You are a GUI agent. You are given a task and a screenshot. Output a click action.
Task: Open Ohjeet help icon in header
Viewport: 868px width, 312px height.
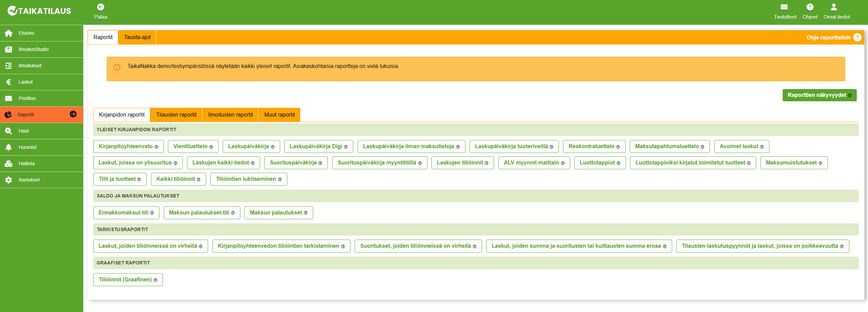810,7
